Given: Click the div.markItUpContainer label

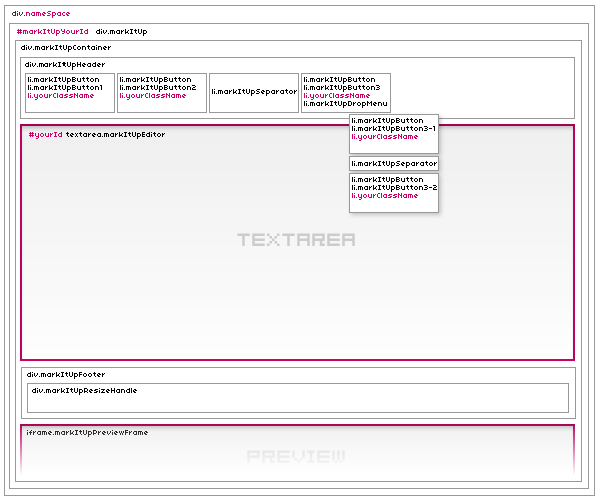Looking at the screenshot, I should pos(66,47).
